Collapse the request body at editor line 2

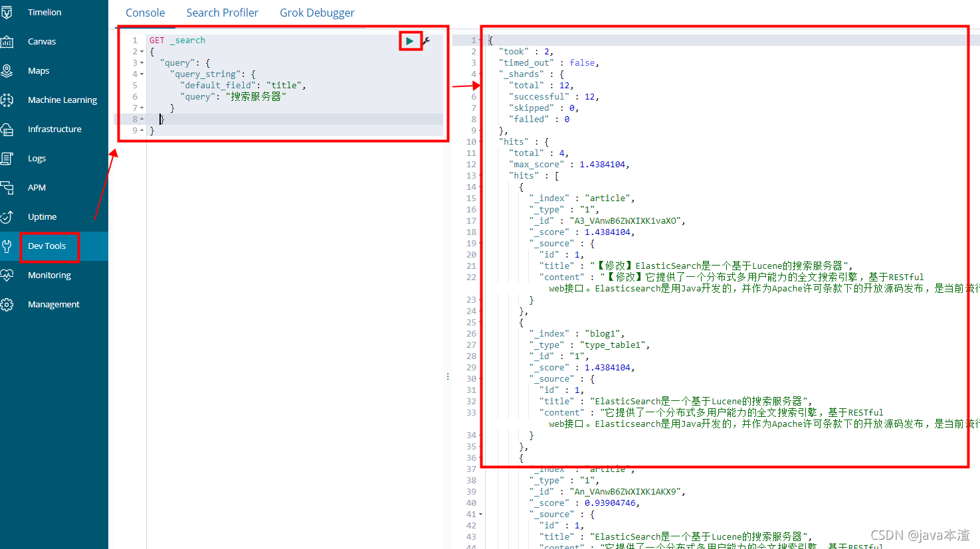tap(142, 52)
